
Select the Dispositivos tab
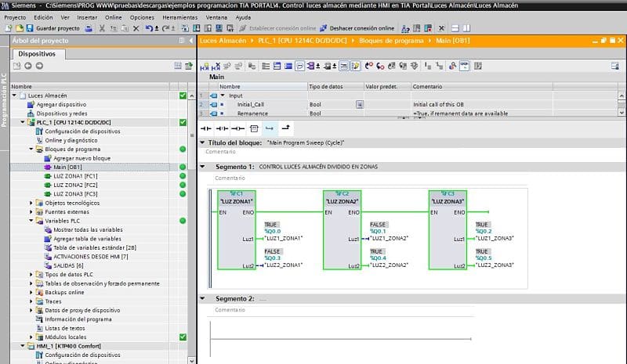(38, 54)
